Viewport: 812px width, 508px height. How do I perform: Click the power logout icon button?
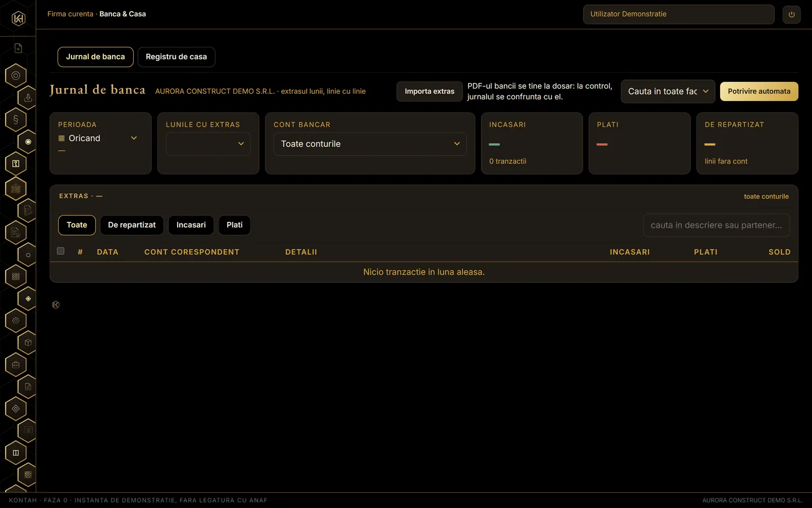click(x=791, y=15)
